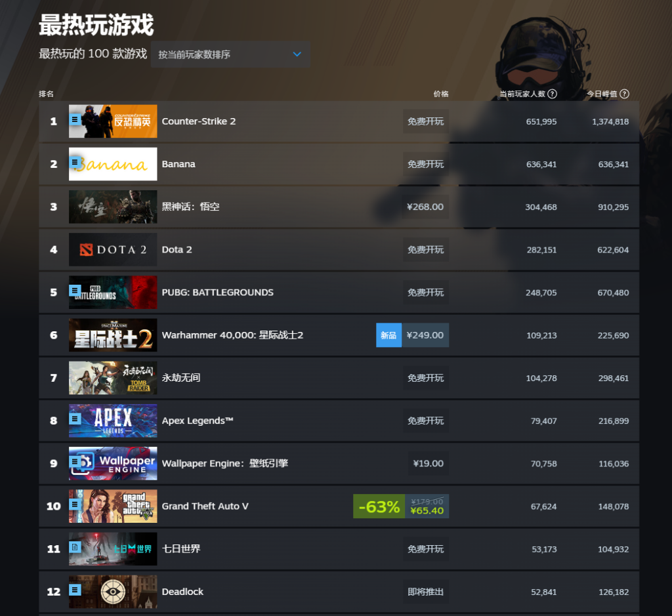The image size is (672, 616).
Task: Click blue list badge on Banana thumbnail
Action: click(75, 162)
